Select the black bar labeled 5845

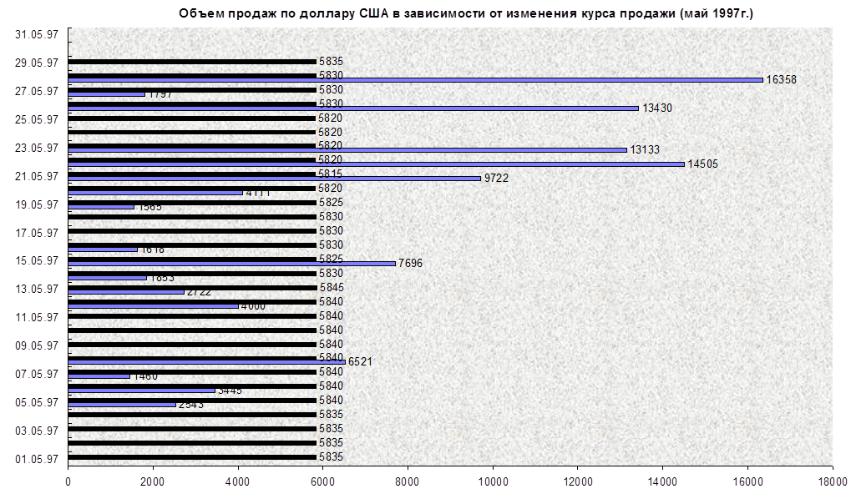click(191, 287)
